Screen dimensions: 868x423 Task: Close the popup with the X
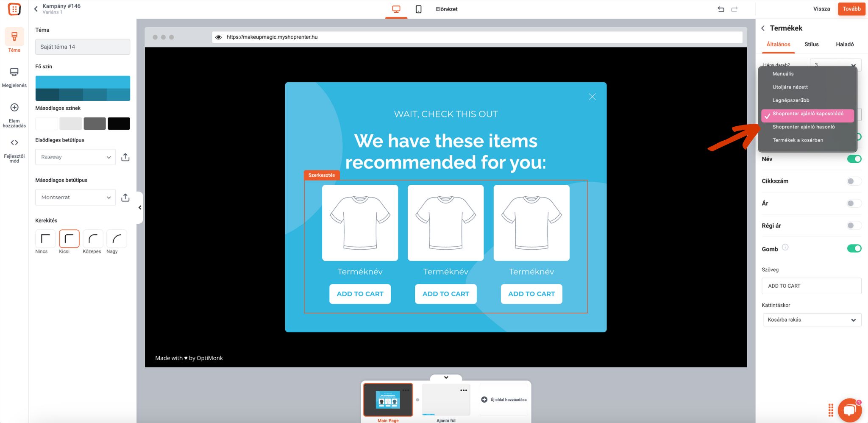coord(592,97)
